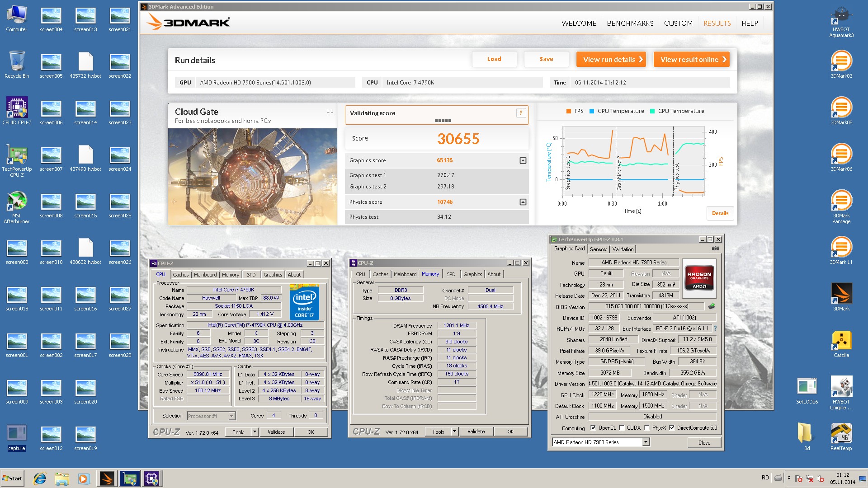Open Tools dropdown arrow in CPU-Z Memory window
Viewport: 868px width, 488px height.
coord(454,432)
